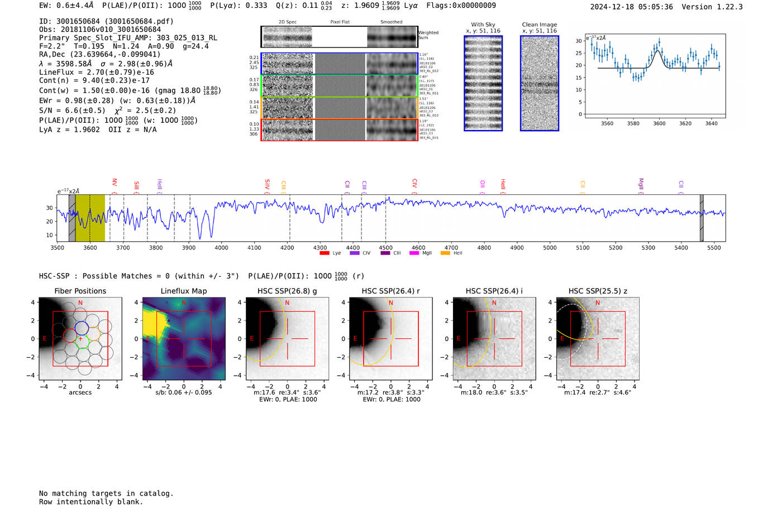This screenshot has width=782, height=532.
Task: Click the ID: 3001650684 line
Action: coord(106,21)
